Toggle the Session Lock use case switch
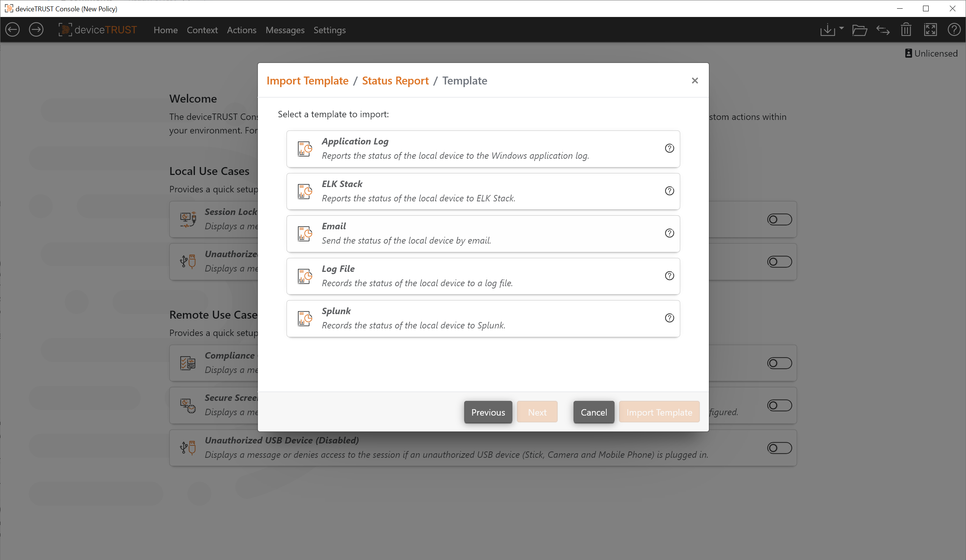The image size is (966, 560). click(779, 219)
